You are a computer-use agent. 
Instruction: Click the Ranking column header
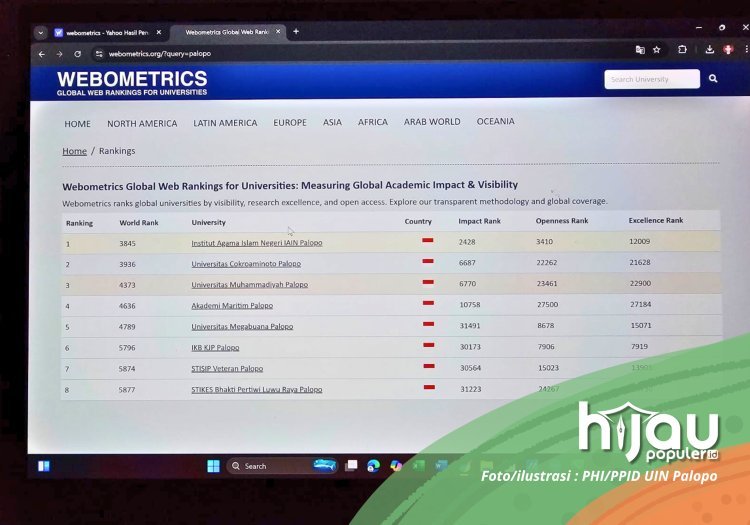[x=79, y=223]
